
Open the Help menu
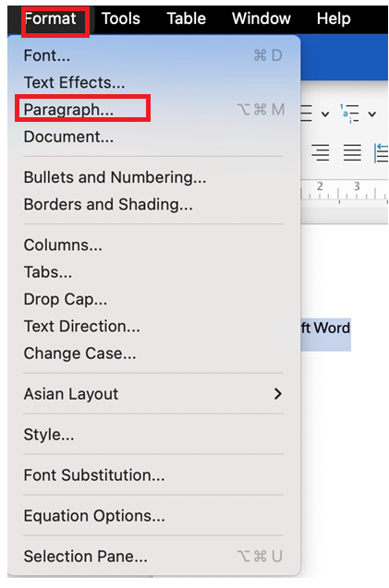coord(334,18)
